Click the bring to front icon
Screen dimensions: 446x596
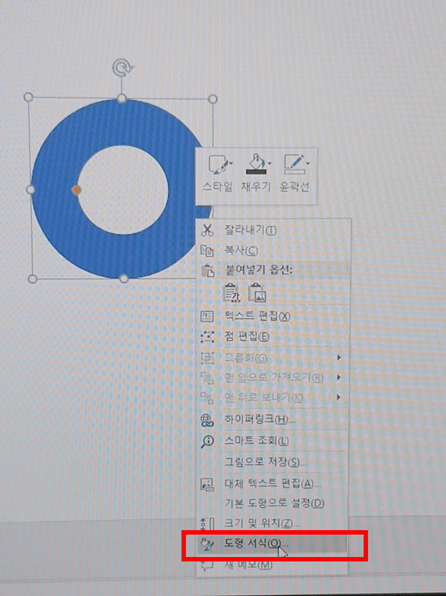(207, 378)
